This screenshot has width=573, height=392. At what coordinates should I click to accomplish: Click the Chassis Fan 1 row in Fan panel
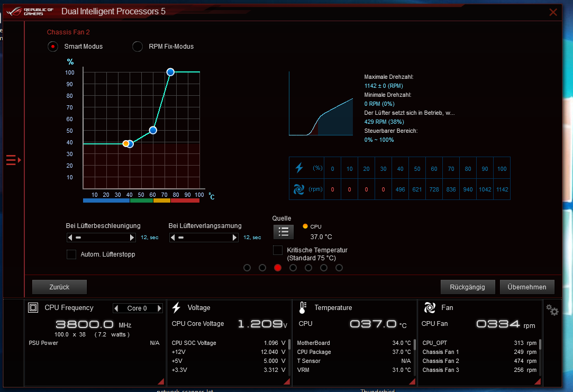479,352
